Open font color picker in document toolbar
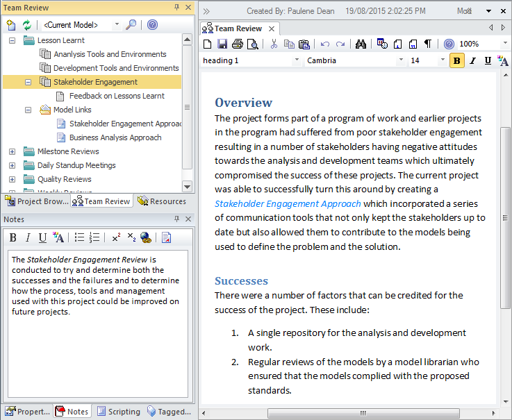 (x=502, y=61)
